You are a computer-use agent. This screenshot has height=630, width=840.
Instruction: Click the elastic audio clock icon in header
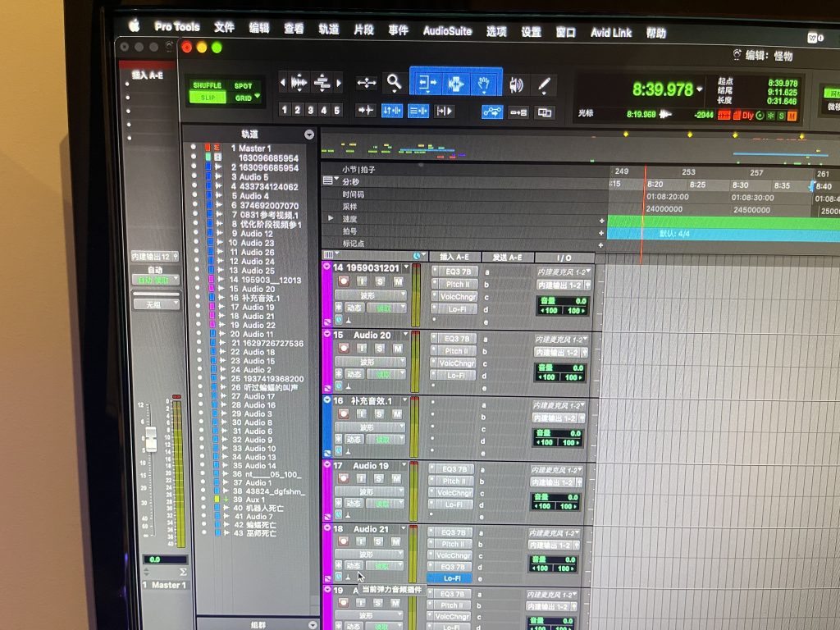click(417, 256)
